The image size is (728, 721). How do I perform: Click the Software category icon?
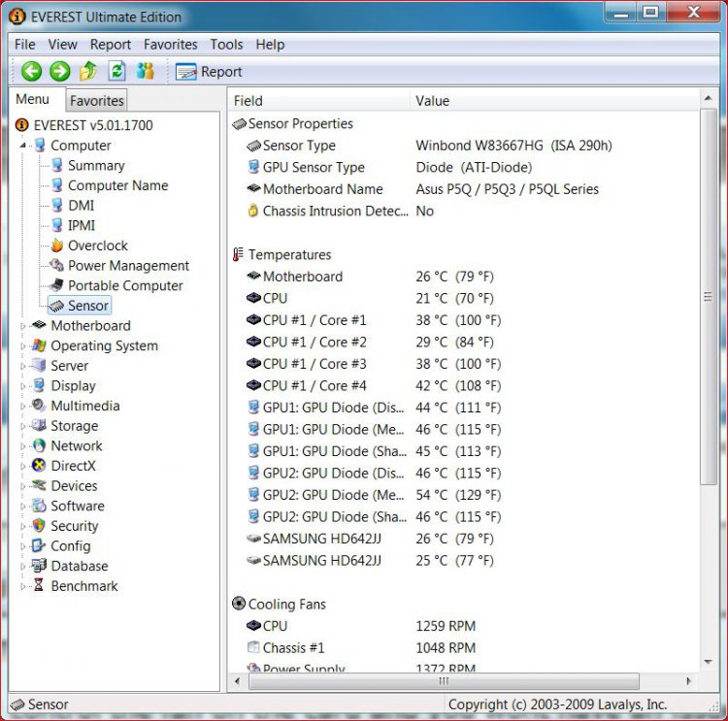point(40,506)
